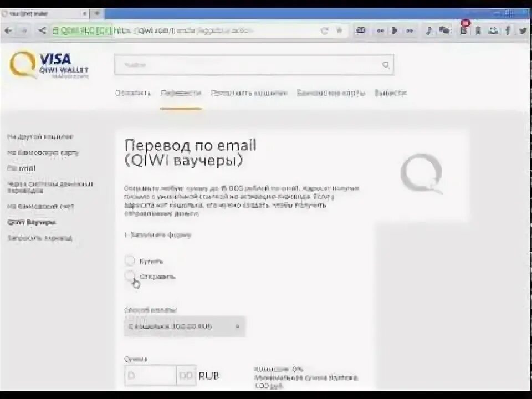Screen dimensions: 532x399
Task: Click the Facebook icon in toolbar
Action: point(508,31)
